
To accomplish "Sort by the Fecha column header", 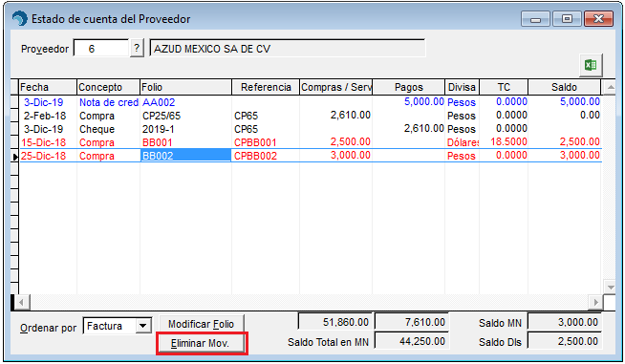I will pyautogui.click(x=48, y=87).
